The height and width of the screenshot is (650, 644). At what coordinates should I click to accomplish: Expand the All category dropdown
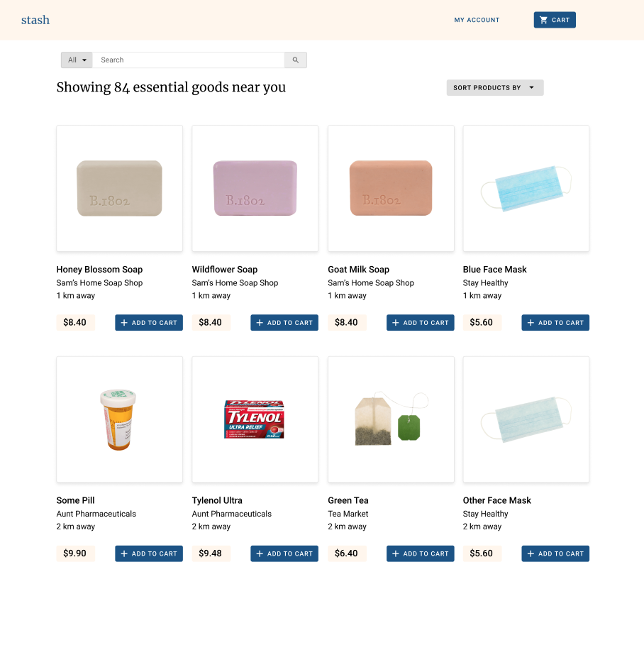point(77,60)
